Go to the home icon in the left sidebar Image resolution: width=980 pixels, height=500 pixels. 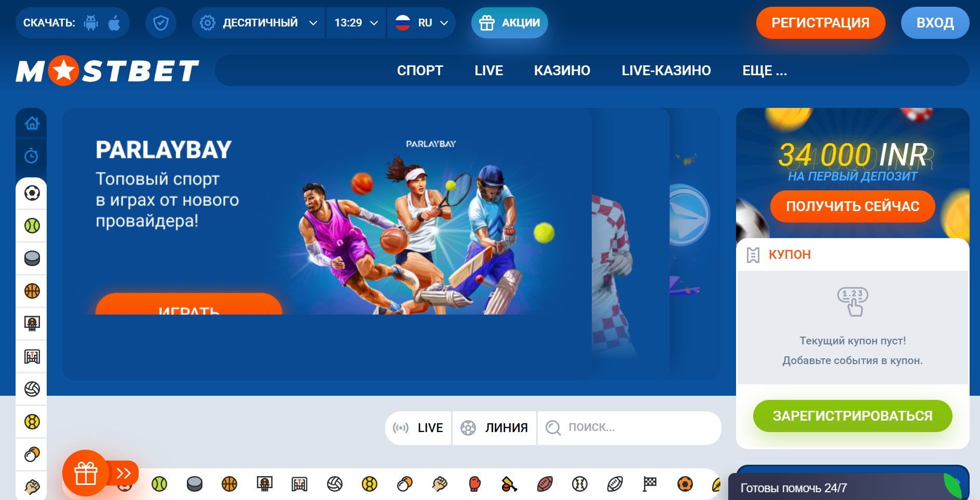click(32, 123)
